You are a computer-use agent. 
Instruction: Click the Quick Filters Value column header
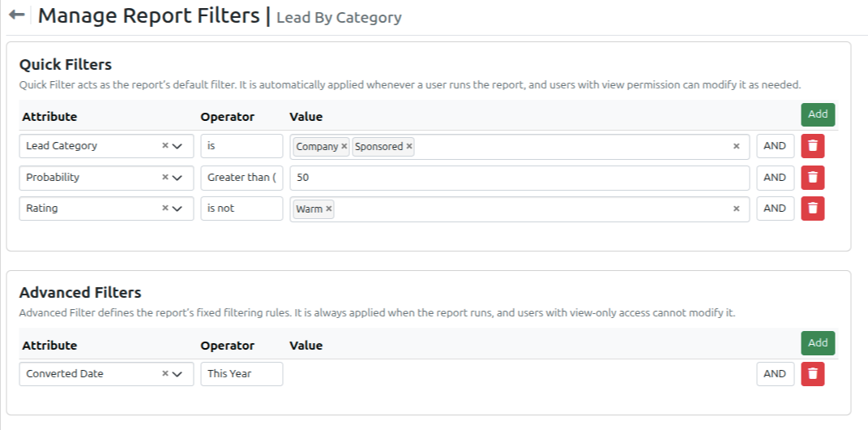[306, 117]
